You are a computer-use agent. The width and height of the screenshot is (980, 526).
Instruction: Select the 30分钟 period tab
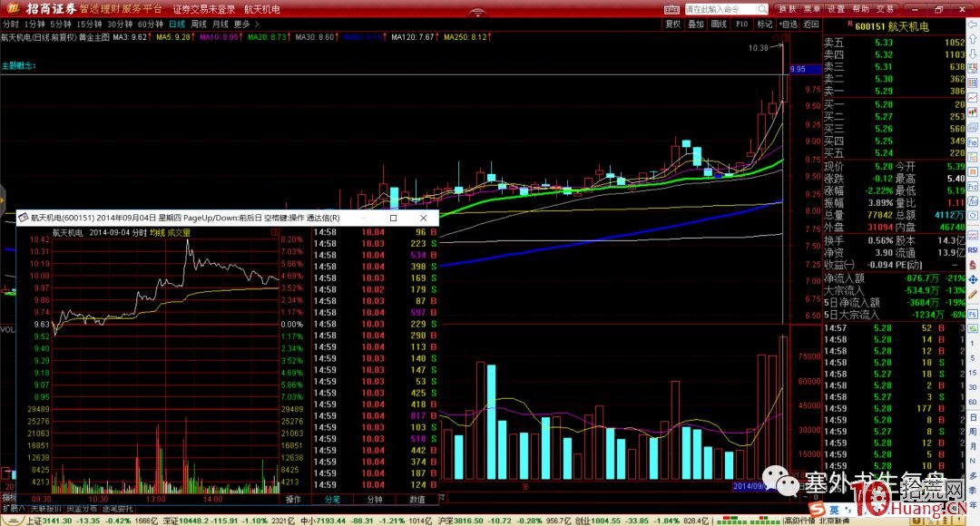(x=120, y=24)
